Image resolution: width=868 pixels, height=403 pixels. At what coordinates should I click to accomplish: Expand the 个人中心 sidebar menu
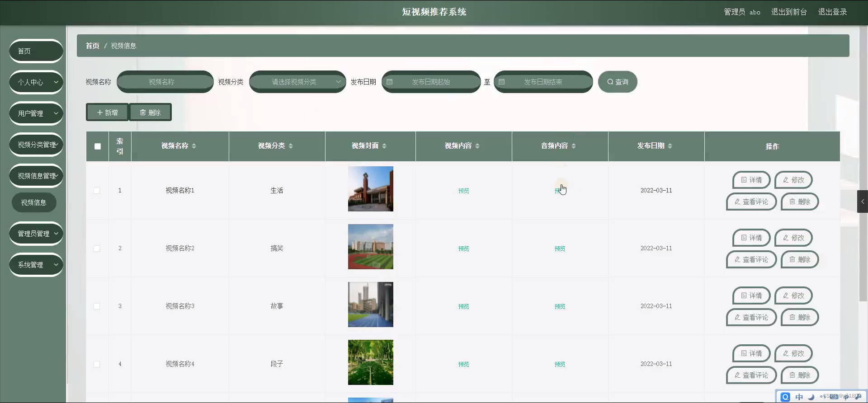tap(36, 82)
